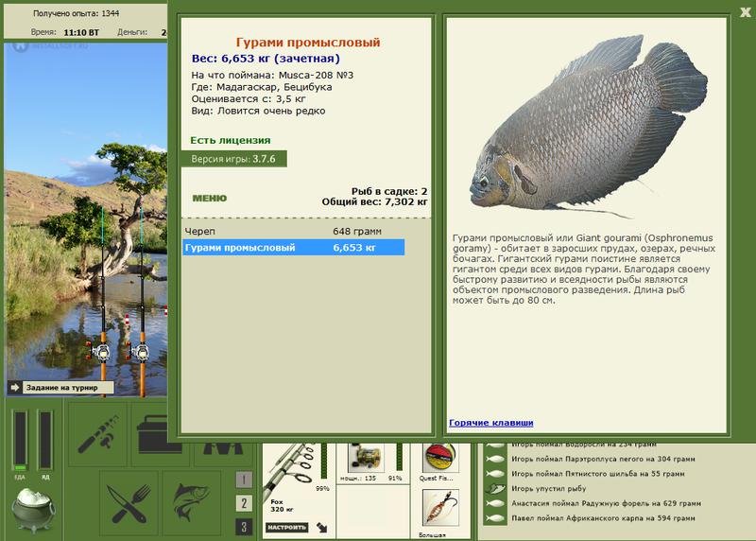Click fish icon beside Радужную форель message
Image resolution: width=756 pixels, height=541 pixels.
click(495, 503)
